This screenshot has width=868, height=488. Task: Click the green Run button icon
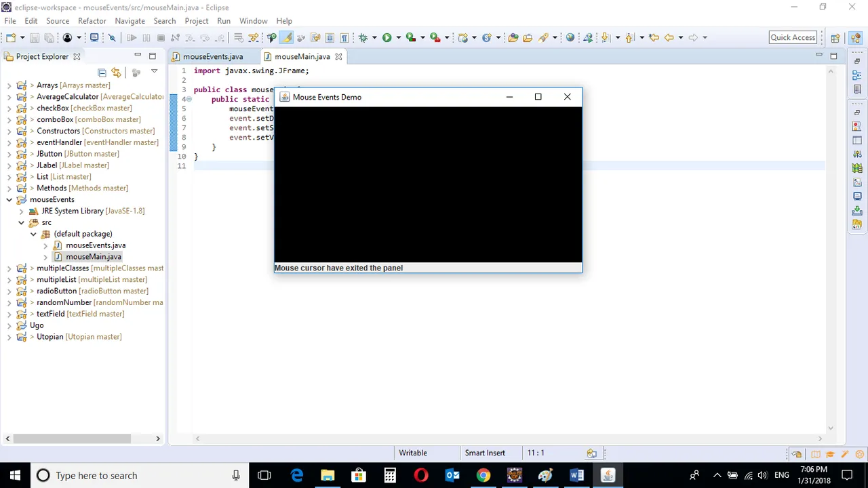[x=387, y=37]
